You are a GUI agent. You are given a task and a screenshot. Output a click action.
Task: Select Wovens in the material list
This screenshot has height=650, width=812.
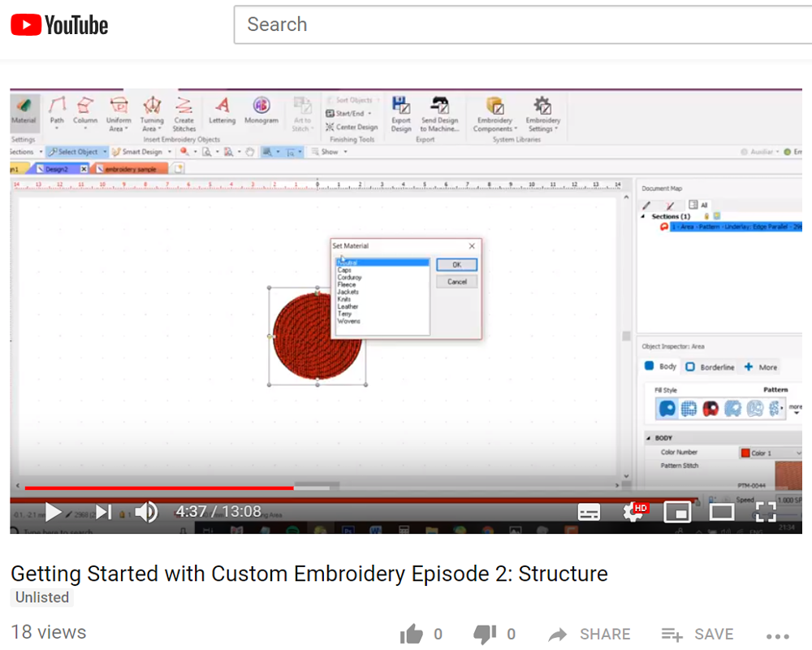click(x=348, y=321)
